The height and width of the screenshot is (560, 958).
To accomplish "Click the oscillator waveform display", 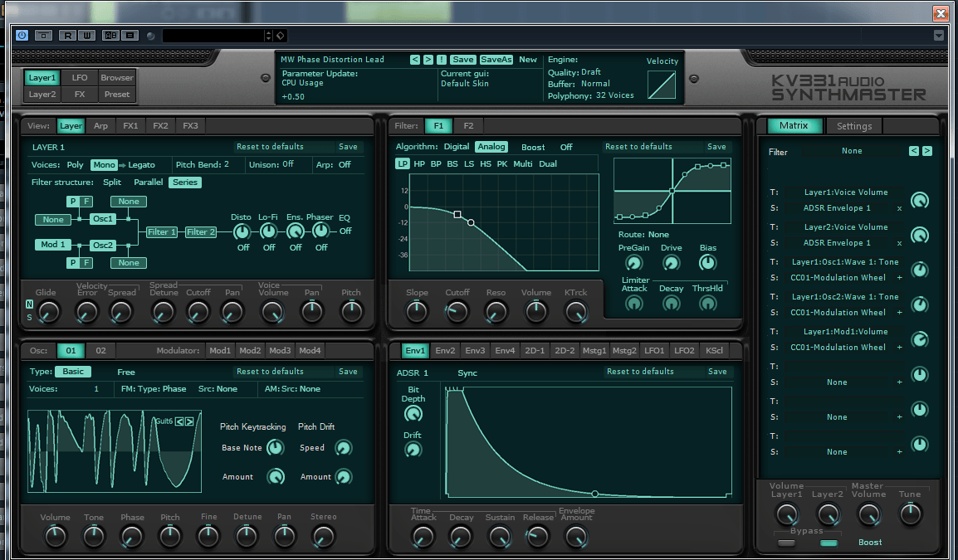I will coord(114,450).
